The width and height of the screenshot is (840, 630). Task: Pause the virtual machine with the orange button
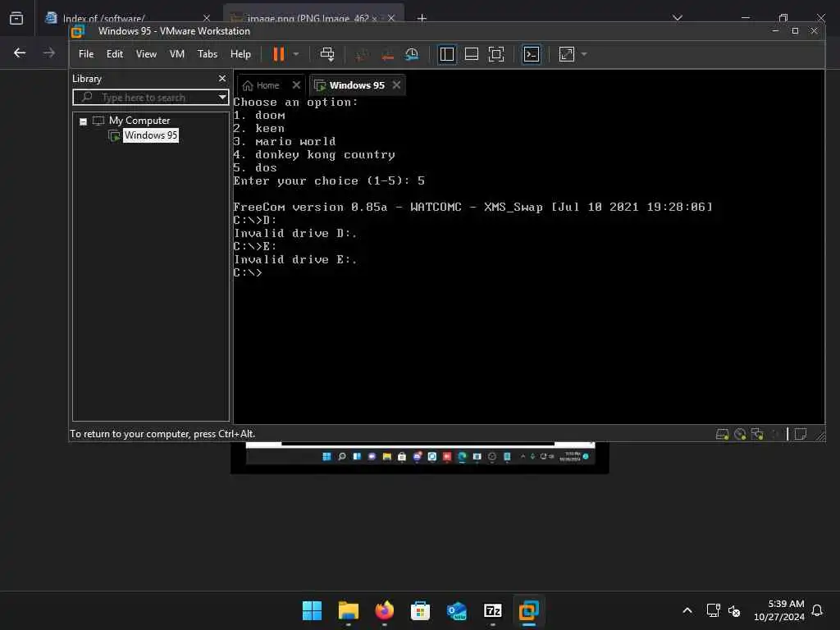click(279, 54)
